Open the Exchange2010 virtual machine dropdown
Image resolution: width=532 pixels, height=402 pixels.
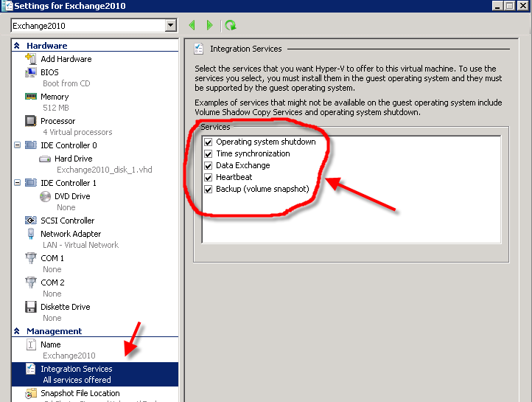coord(171,26)
